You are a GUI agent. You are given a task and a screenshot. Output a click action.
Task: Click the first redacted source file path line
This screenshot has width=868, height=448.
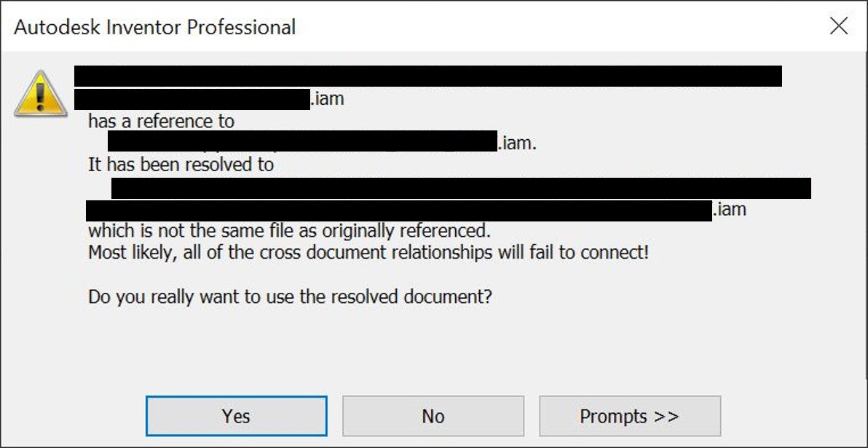point(427,76)
